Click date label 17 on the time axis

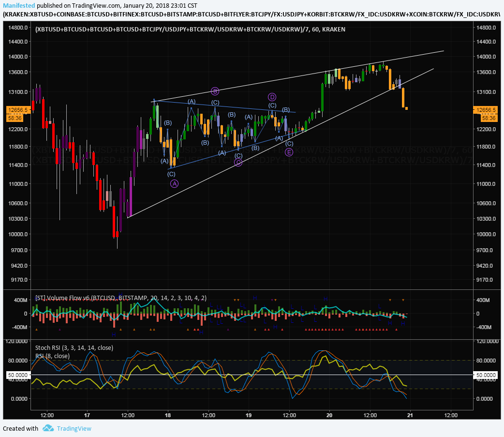click(87, 415)
